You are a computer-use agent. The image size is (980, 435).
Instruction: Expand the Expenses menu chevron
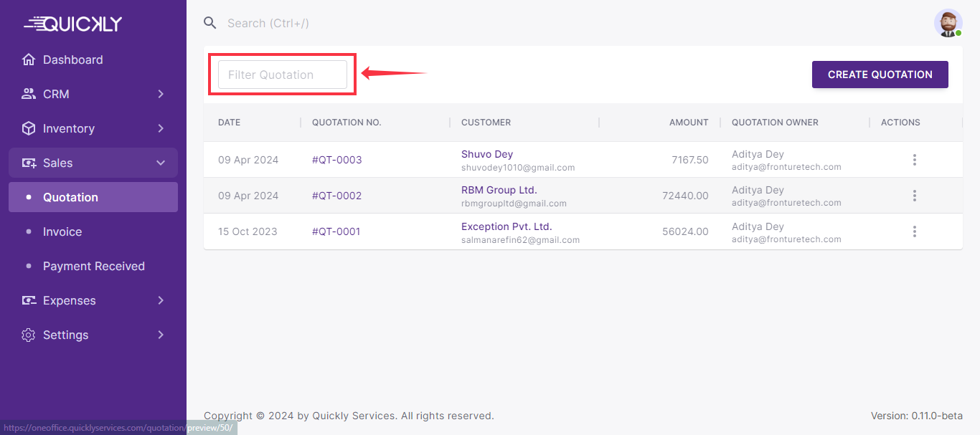tap(161, 300)
